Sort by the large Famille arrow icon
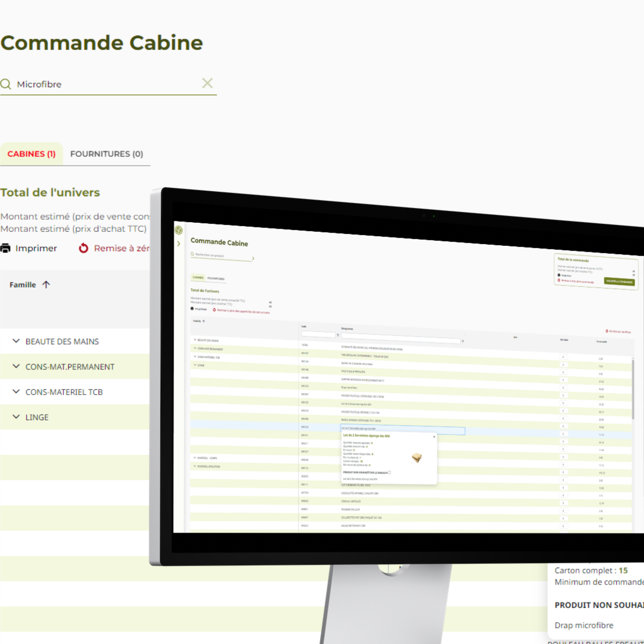This screenshot has height=644, width=644. pyautogui.click(x=46, y=284)
